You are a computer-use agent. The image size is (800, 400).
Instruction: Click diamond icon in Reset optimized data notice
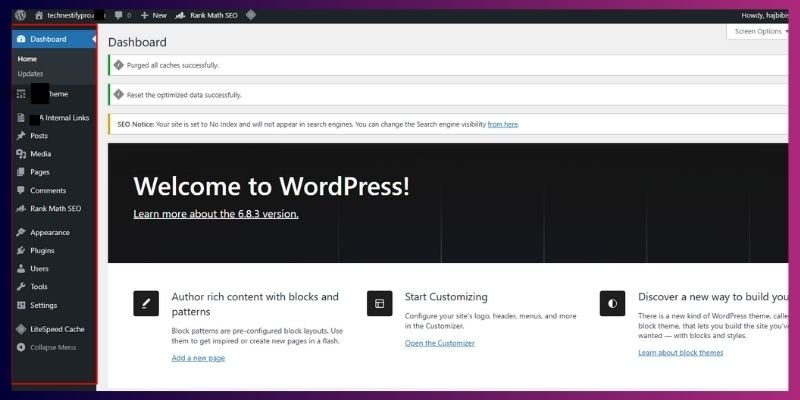[119, 94]
